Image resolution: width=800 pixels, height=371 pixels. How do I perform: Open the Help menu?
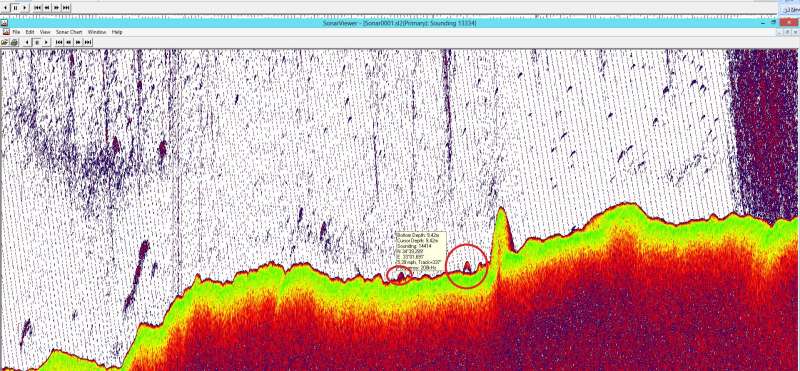coord(117,32)
